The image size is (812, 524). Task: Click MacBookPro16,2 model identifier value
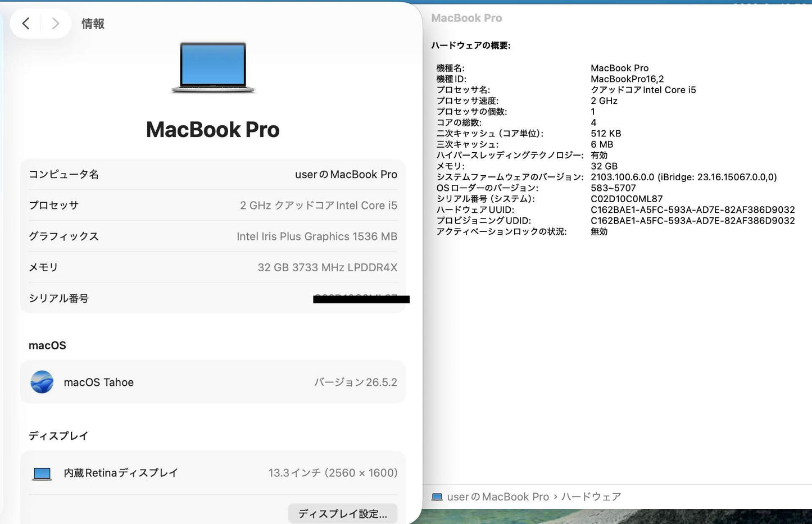click(x=627, y=79)
